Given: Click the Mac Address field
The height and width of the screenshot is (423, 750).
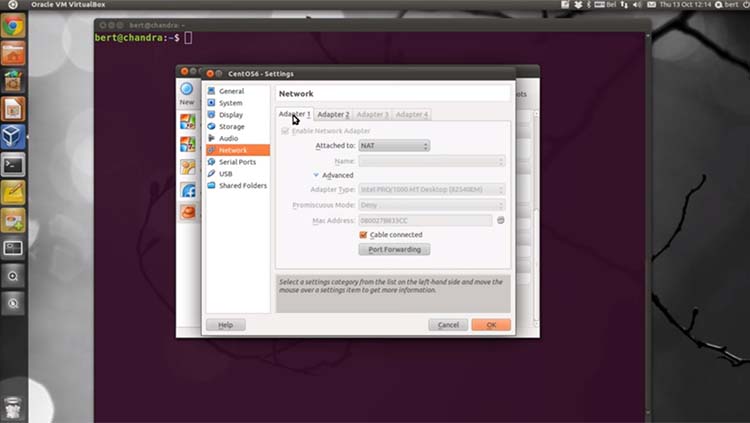Looking at the screenshot, I should coord(425,221).
